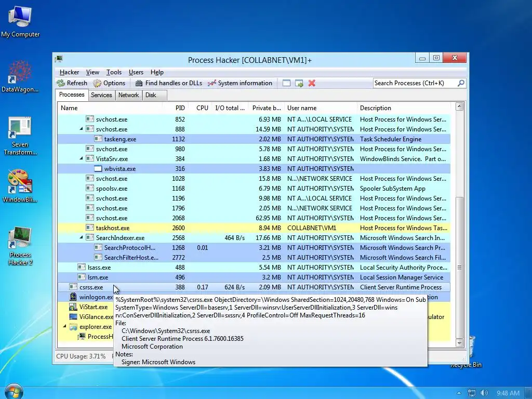Image resolution: width=532 pixels, height=399 pixels.
Task: Click the CPU Usage status bar entry
Action: (x=81, y=356)
